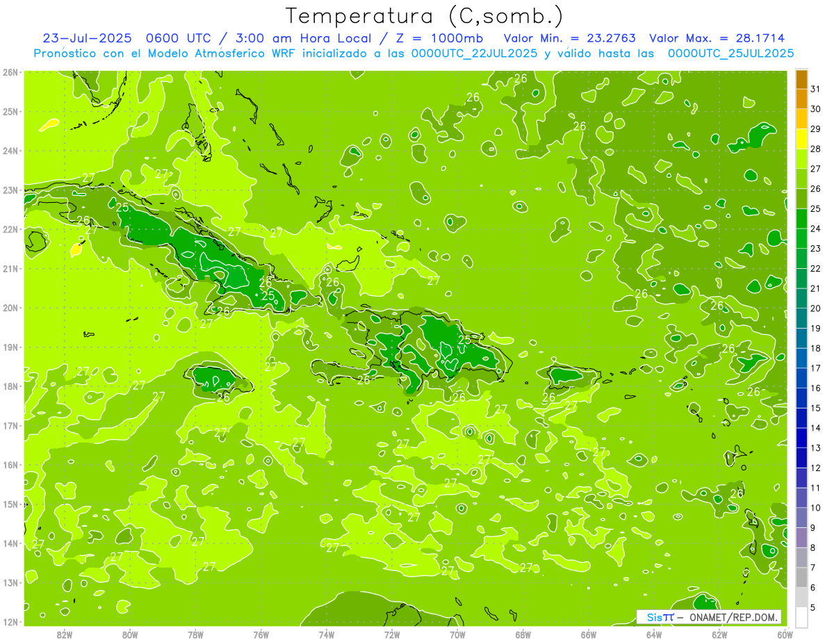
Task: Click the '31' label in the color legend
Action: [815, 89]
